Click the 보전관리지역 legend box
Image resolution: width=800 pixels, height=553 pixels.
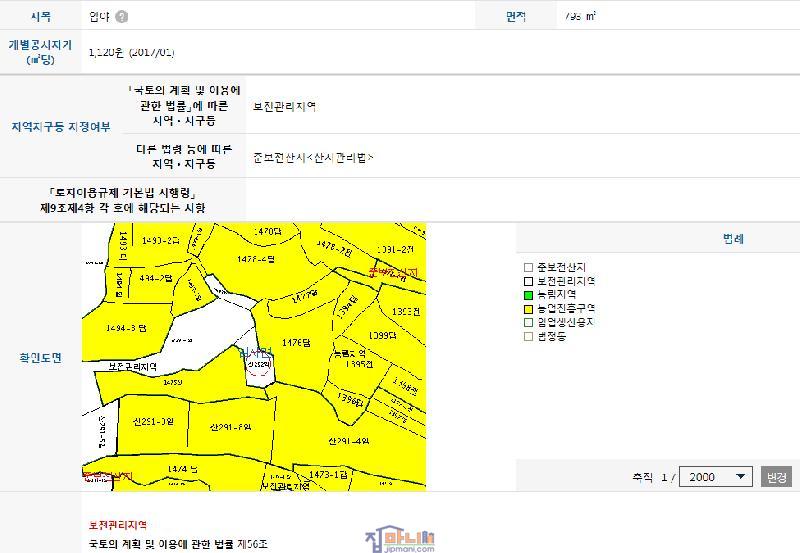(x=529, y=282)
